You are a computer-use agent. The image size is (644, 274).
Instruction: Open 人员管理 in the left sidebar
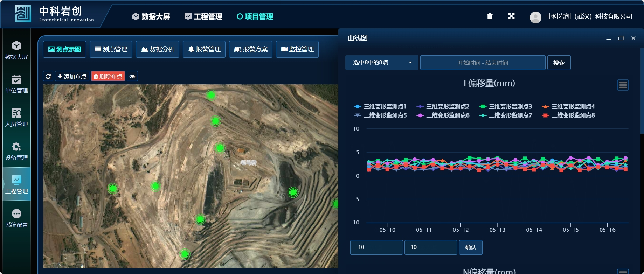point(16,118)
